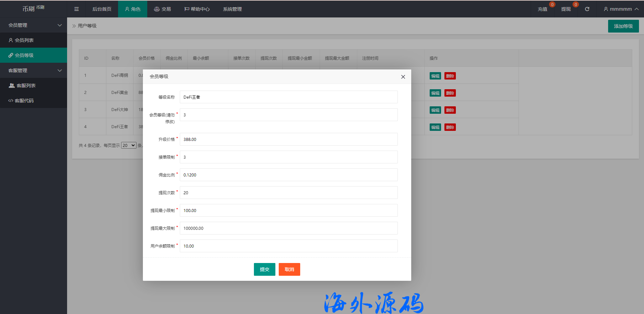Open 提现 withdrawal notifications

coord(566,9)
